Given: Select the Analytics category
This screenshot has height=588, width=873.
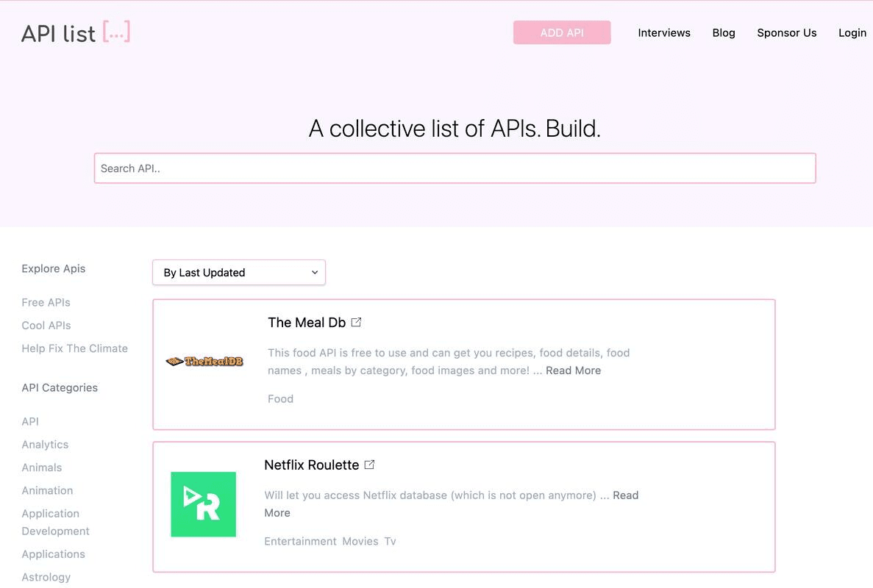Looking at the screenshot, I should 45,445.
